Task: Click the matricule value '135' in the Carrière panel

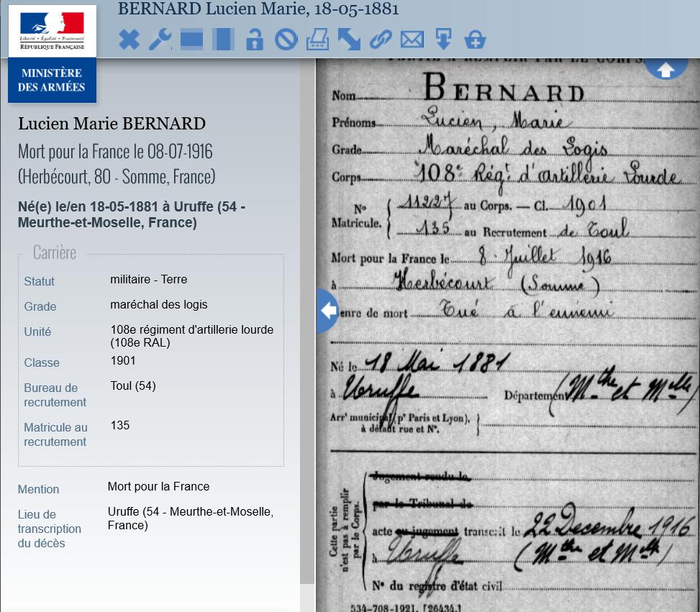Action: tap(120, 425)
